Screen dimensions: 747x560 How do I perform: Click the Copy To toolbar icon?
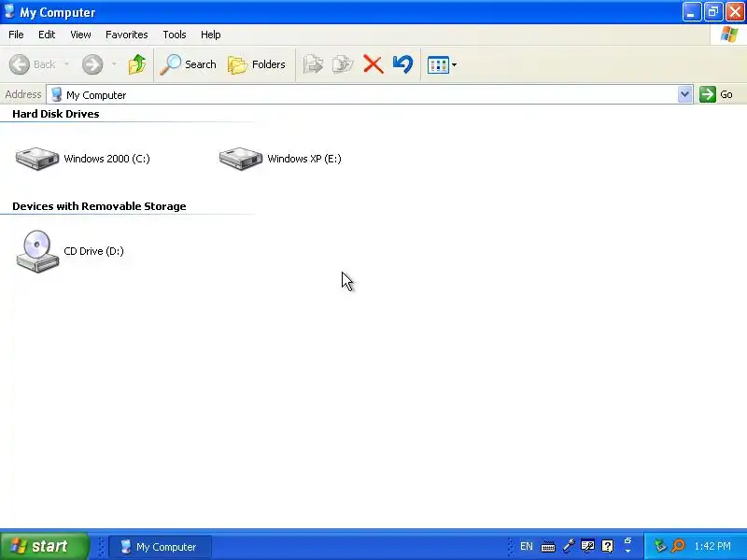(343, 64)
